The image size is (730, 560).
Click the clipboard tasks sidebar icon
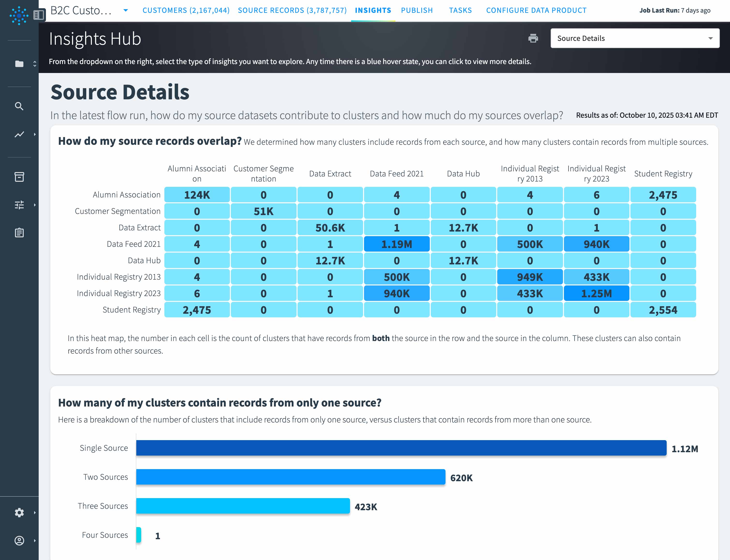click(19, 233)
